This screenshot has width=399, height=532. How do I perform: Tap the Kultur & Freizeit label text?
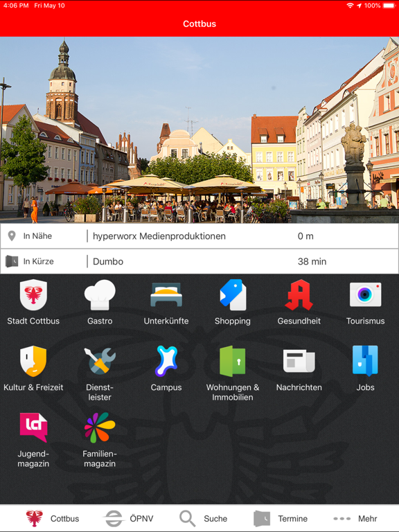[33, 387]
